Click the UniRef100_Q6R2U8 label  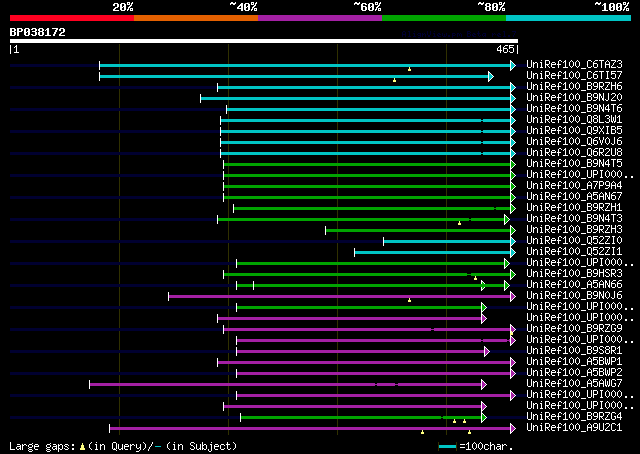pos(574,153)
